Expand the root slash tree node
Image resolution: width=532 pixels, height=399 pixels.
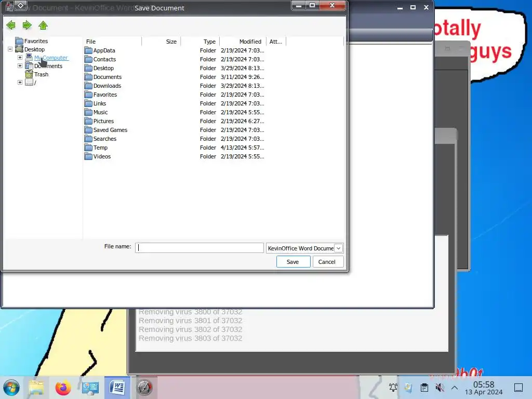coord(20,83)
